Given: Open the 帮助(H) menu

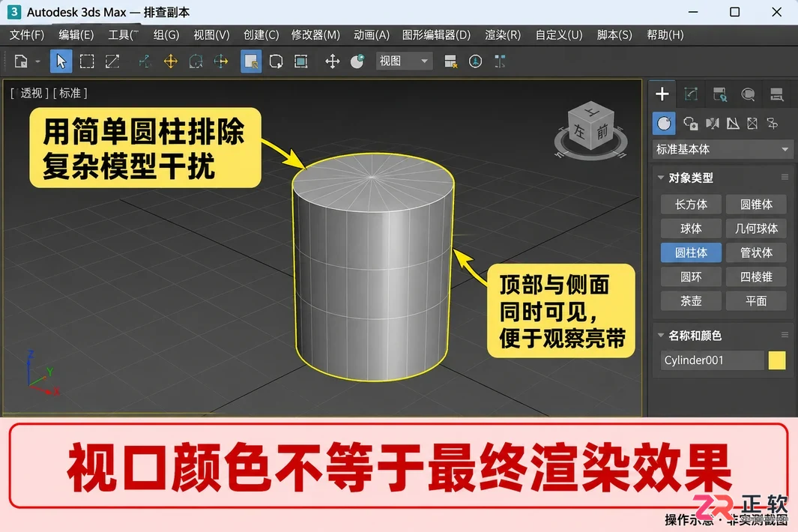Looking at the screenshot, I should [x=665, y=34].
